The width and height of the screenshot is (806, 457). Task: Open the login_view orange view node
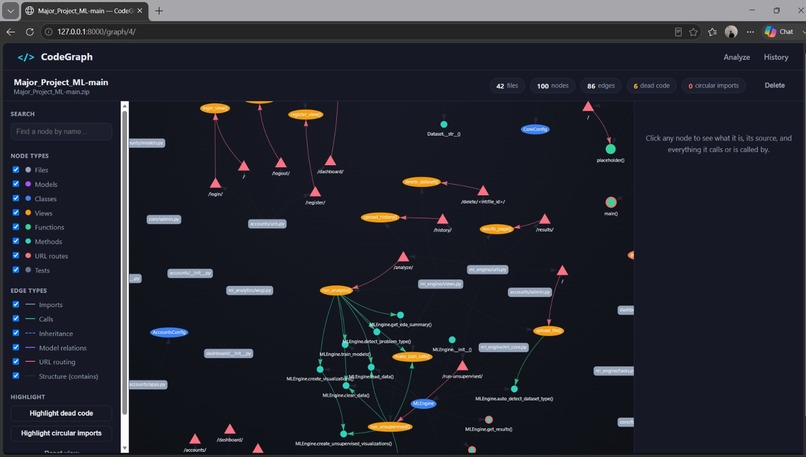(215, 108)
